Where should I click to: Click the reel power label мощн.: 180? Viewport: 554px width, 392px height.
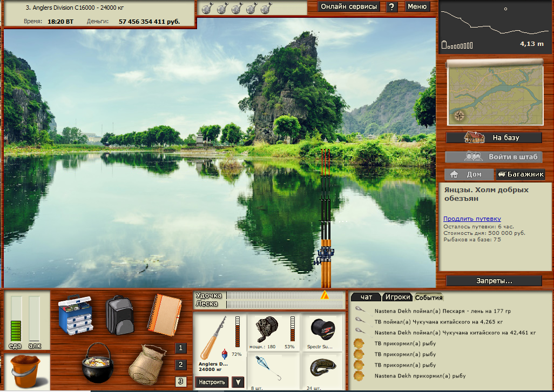pyautogui.click(x=262, y=347)
